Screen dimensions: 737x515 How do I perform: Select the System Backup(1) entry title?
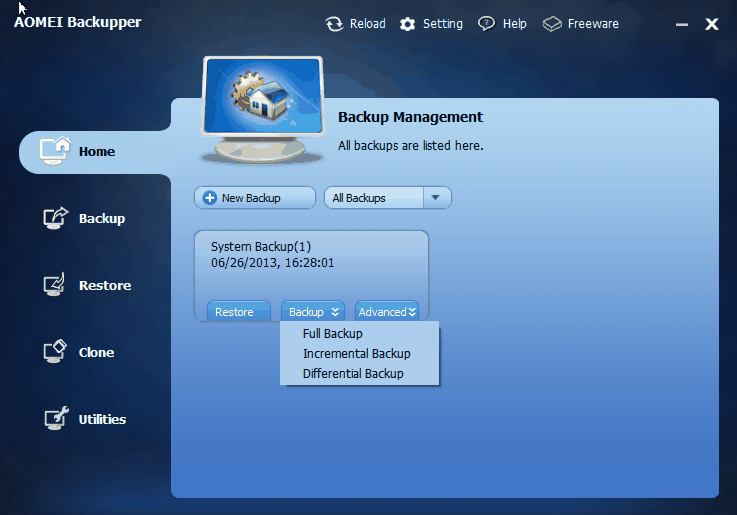click(261, 246)
